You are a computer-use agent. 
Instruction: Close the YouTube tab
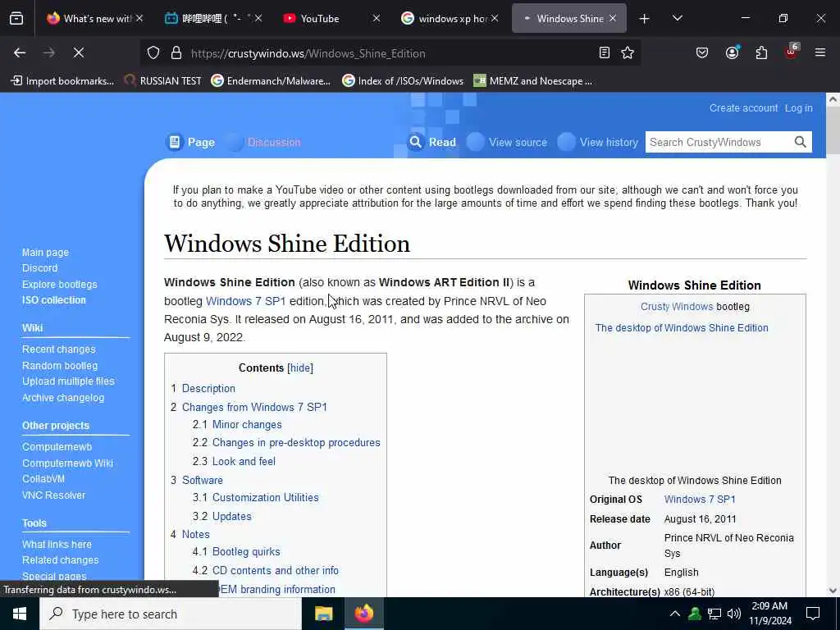pyautogui.click(x=376, y=18)
